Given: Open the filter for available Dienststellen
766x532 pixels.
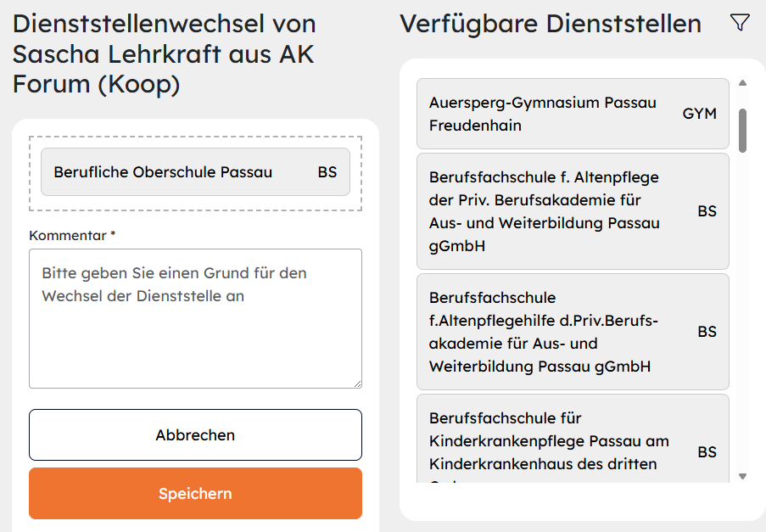Looking at the screenshot, I should point(740,24).
